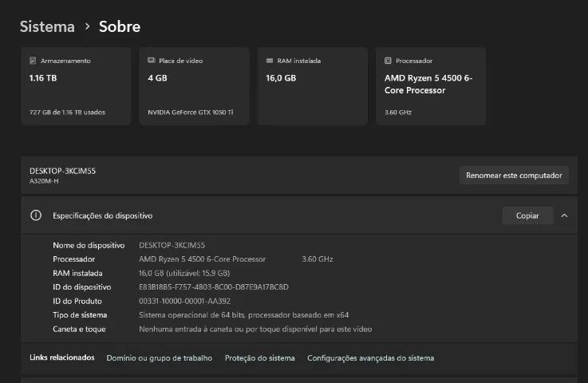This screenshot has width=588, height=383.
Task: Click the 3.60 GHz value in Processador row
Action: (318, 259)
